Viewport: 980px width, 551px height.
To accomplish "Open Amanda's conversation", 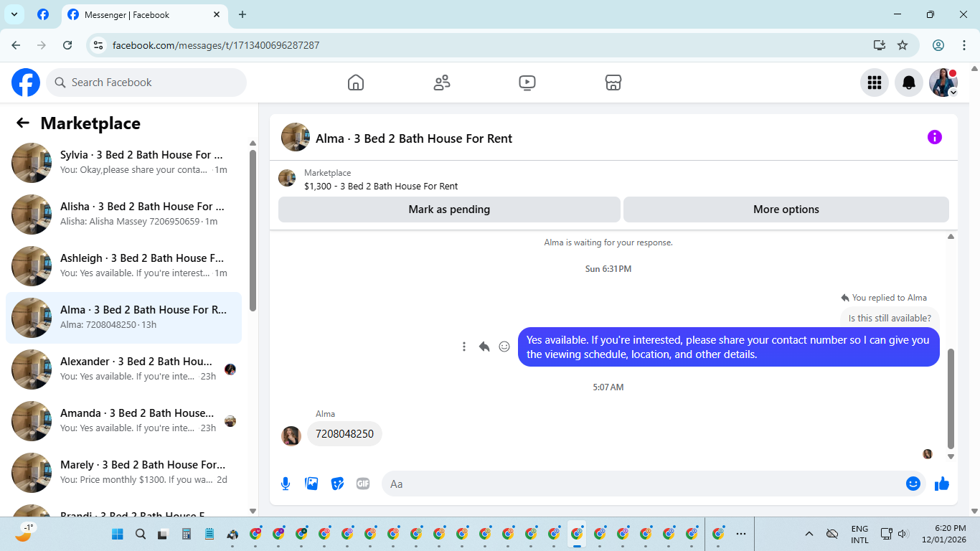I will [123, 421].
